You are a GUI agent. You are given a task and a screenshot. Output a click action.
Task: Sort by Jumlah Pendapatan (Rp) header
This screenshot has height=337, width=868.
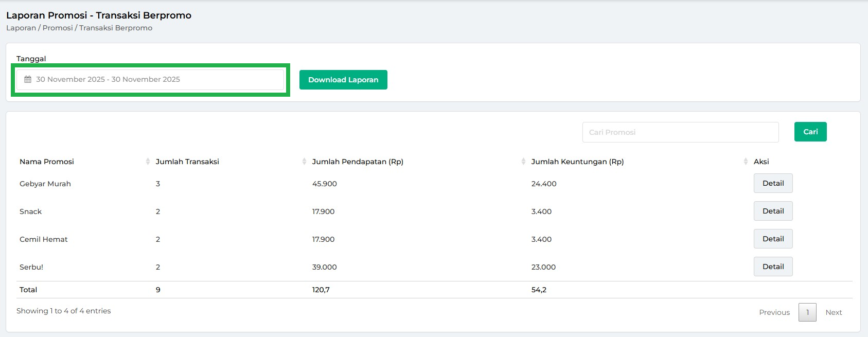(358, 162)
